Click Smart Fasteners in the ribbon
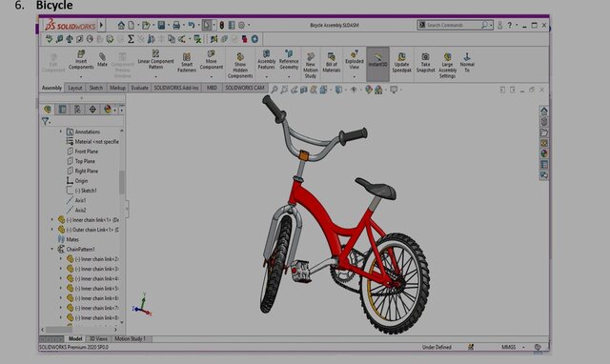This screenshot has width=610, height=364. click(187, 63)
